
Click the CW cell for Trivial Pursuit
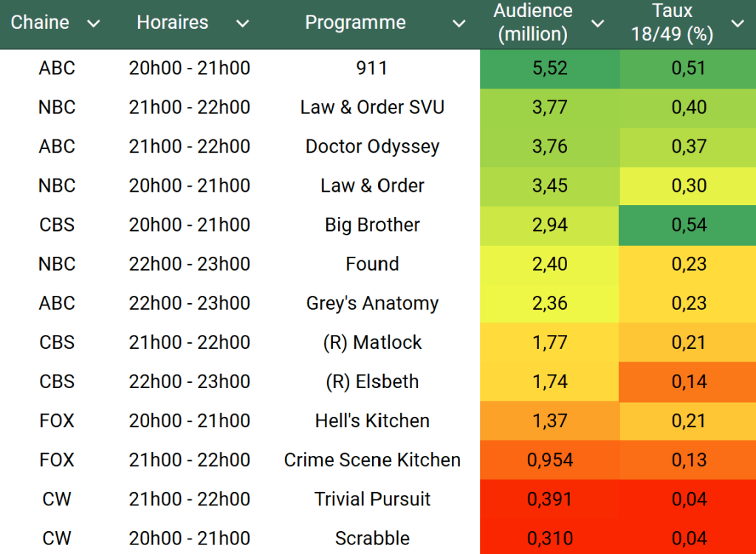tap(57, 499)
